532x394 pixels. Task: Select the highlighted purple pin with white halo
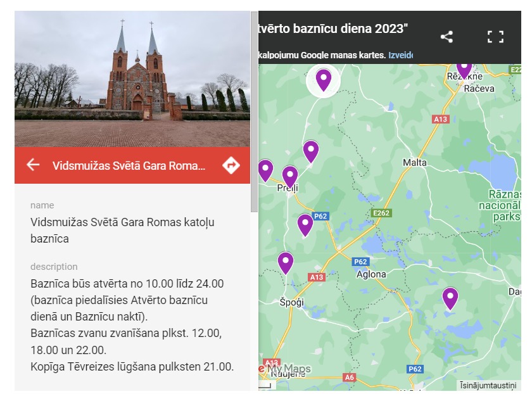click(324, 80)
